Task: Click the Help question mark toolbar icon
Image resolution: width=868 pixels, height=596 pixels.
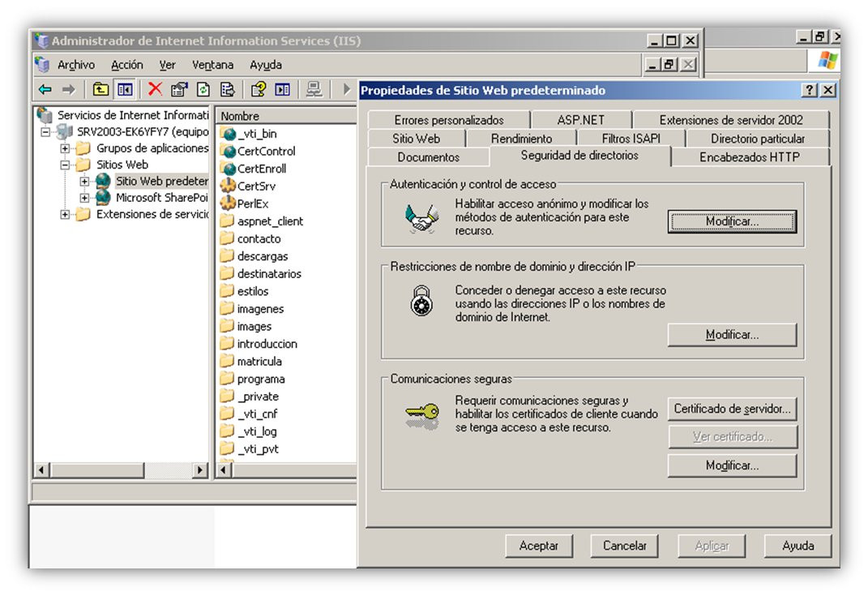Action: coord(258,89)
